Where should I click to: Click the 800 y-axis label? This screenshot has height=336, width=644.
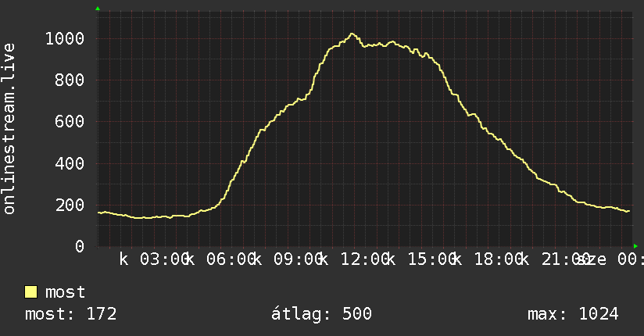click(70, 80)
